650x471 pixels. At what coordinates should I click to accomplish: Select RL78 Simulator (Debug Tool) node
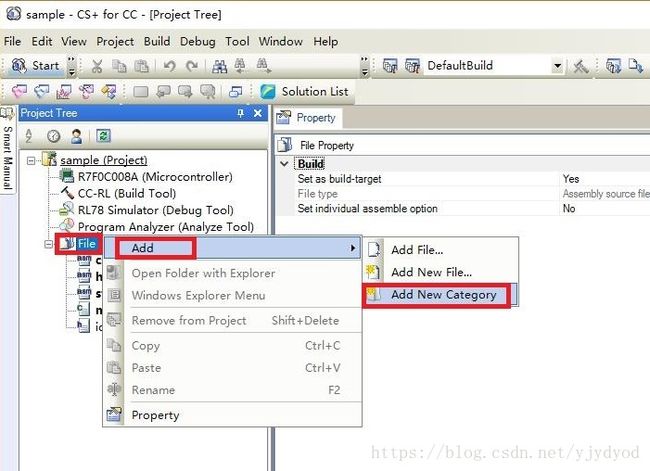point(155,210)
